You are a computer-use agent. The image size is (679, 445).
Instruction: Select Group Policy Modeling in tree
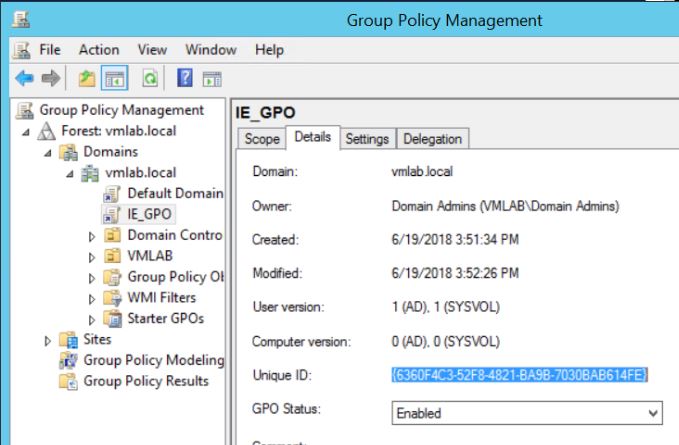[153, 360]
